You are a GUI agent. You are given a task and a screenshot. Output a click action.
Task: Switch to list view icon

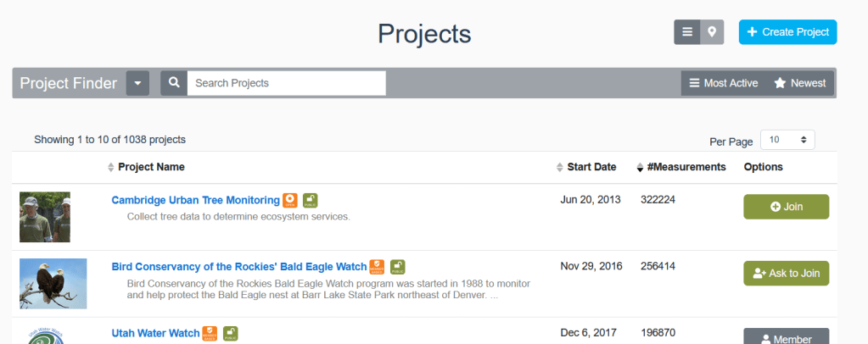(686, 32)
